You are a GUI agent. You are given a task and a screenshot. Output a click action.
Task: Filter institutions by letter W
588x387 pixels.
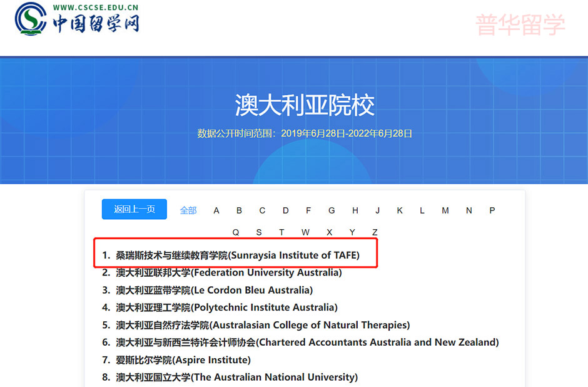pos(306,232)
